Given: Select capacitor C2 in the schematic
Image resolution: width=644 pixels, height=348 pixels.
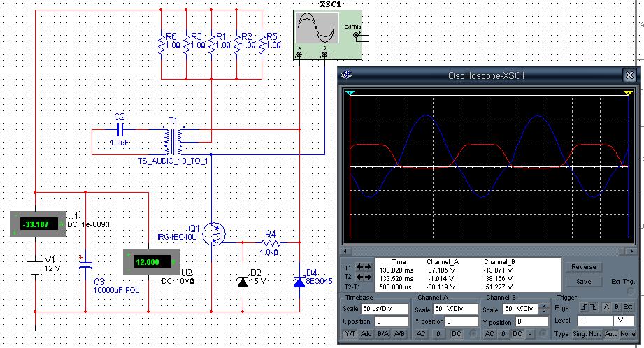Looking at the screenshot, I should click(120, 129).
